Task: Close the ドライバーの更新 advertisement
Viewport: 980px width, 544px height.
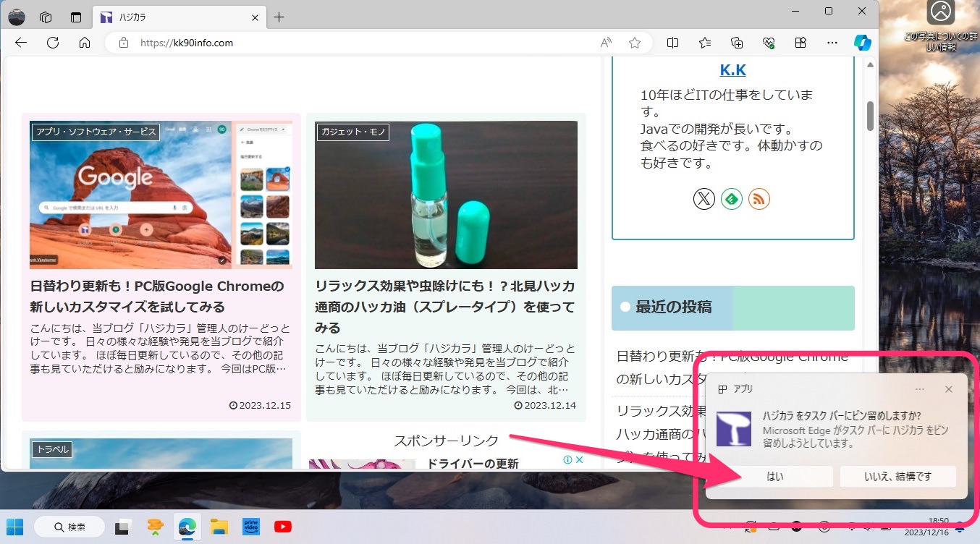Action: pos(579,460)
